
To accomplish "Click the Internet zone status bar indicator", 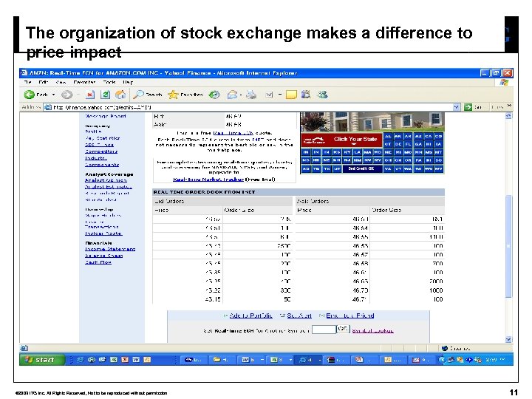I will pos(457,348).
